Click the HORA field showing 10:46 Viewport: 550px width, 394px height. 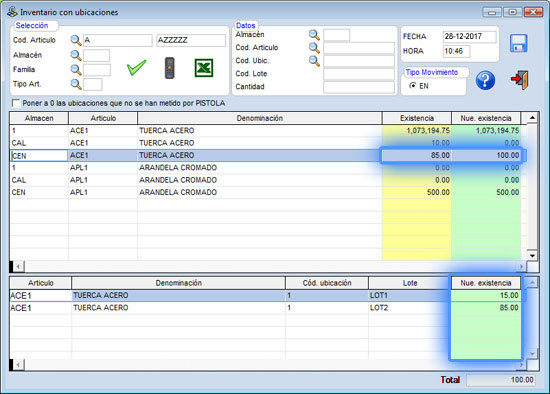coord(457,51)
